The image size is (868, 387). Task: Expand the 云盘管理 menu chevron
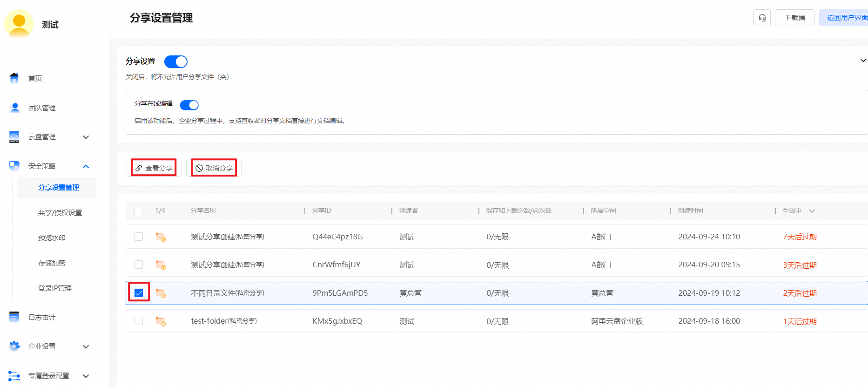pyautogui.click(x=86, y=137)
